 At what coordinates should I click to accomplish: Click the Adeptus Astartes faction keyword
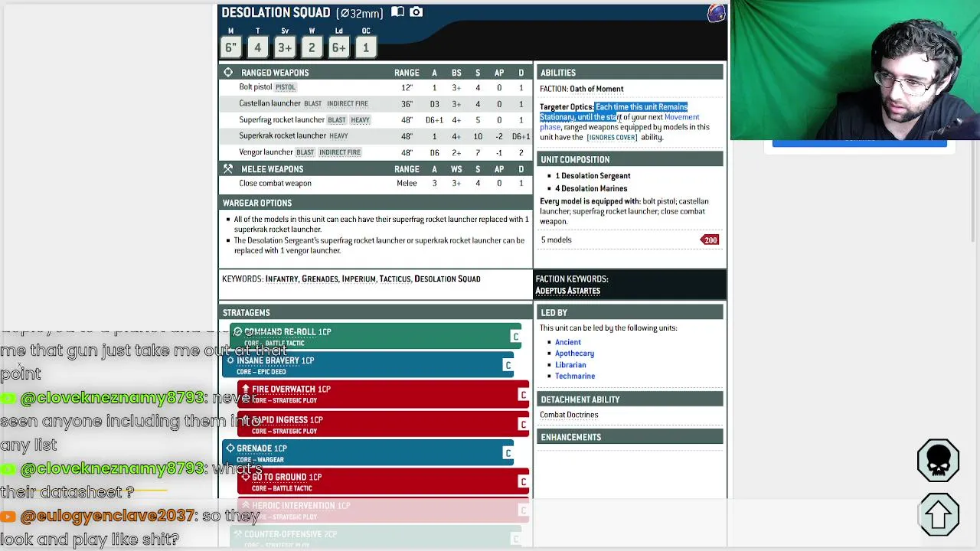[x=567, y=291]
